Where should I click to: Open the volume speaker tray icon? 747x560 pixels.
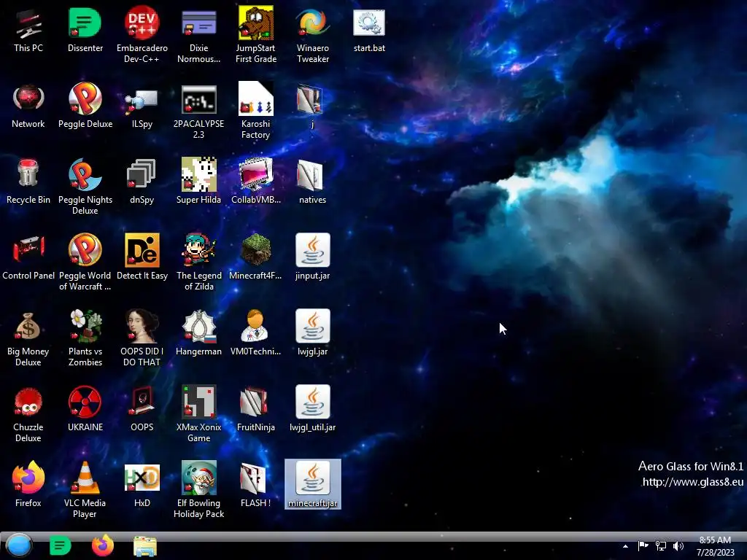click(x=678, y=545)
